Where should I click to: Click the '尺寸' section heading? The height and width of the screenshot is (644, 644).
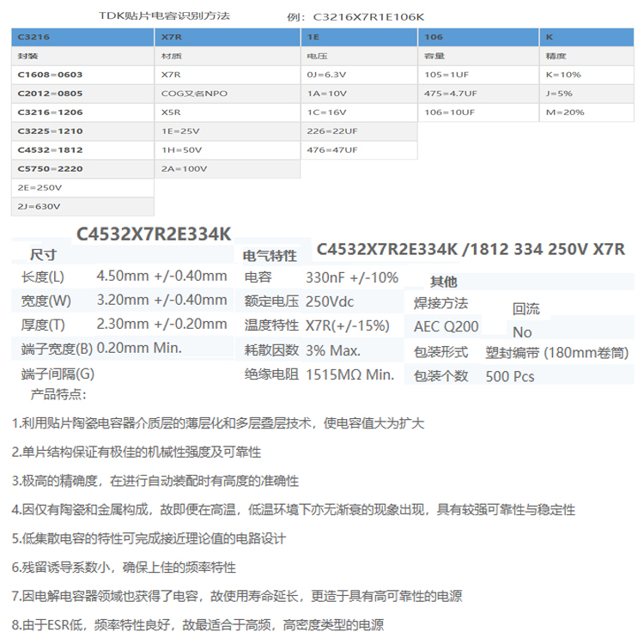[43, 255]
